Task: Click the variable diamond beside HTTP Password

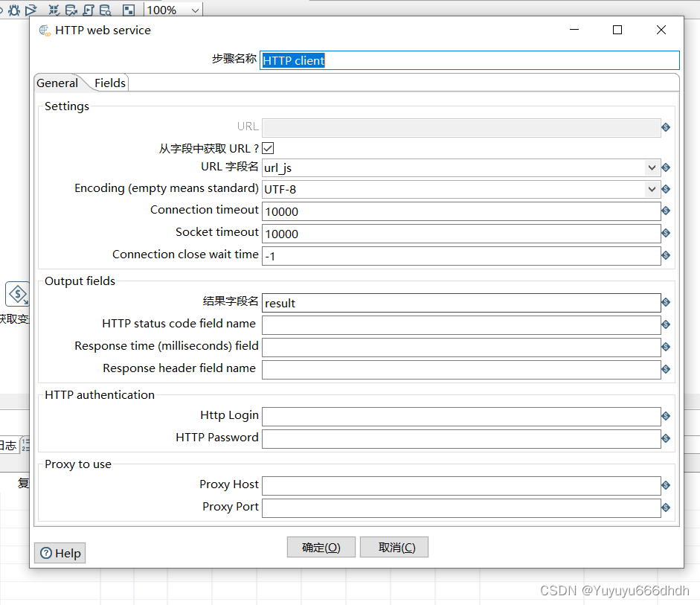Action: (x=666, y=438)
